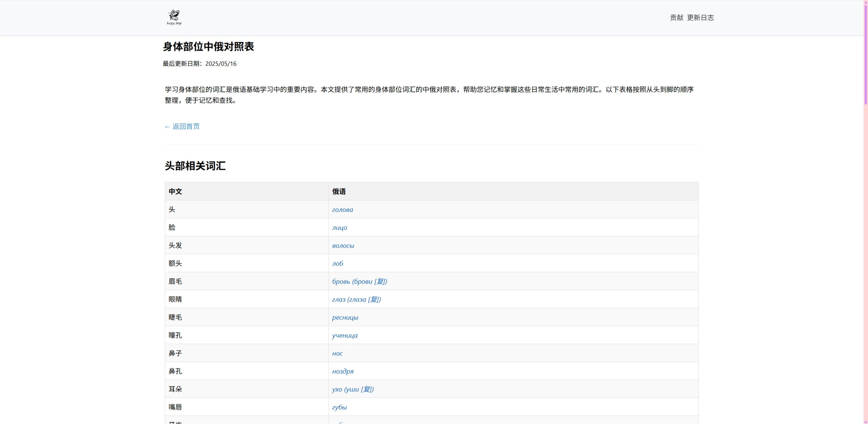Open the 更新日志 navigation menu item
Screen dimensions: 868x424
coord(700,18)
